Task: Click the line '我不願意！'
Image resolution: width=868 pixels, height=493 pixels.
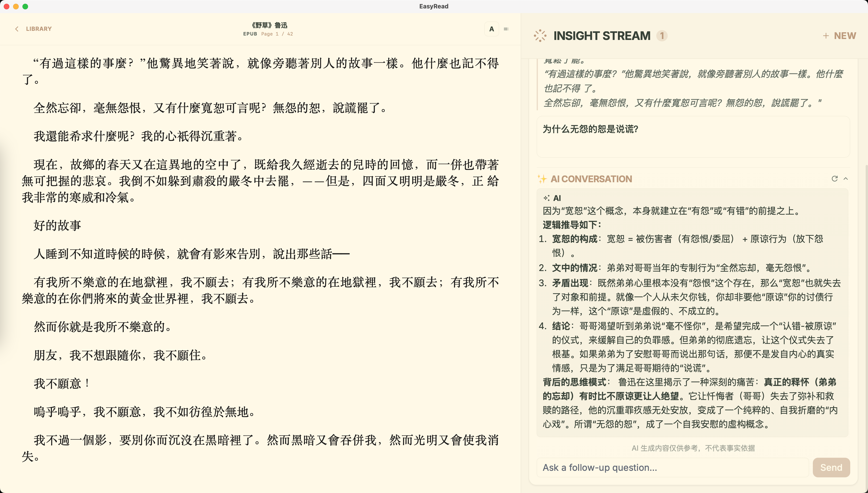Action: click(62, 383)
